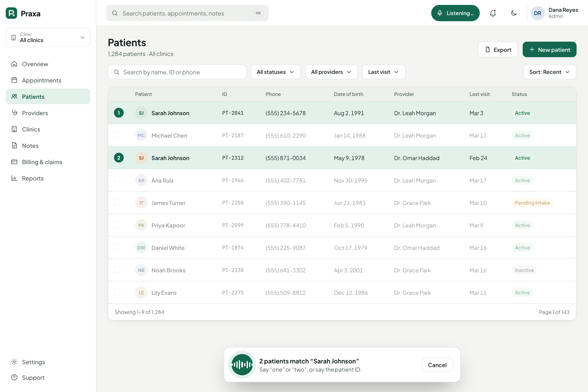Click Ana Ruiz's AR avatar
The height and width of the screenshot is (392, 588).
click(141, 180)
